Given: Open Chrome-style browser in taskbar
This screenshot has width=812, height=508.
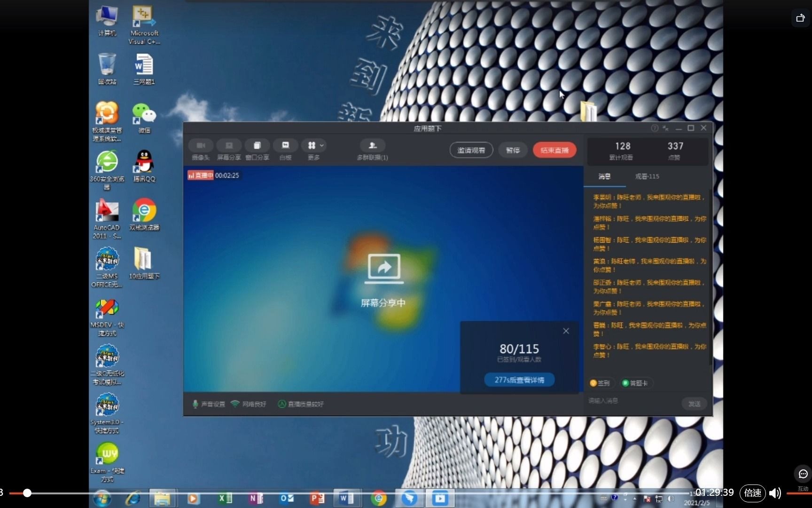Looking at the screenshot, I should point(379,498).
